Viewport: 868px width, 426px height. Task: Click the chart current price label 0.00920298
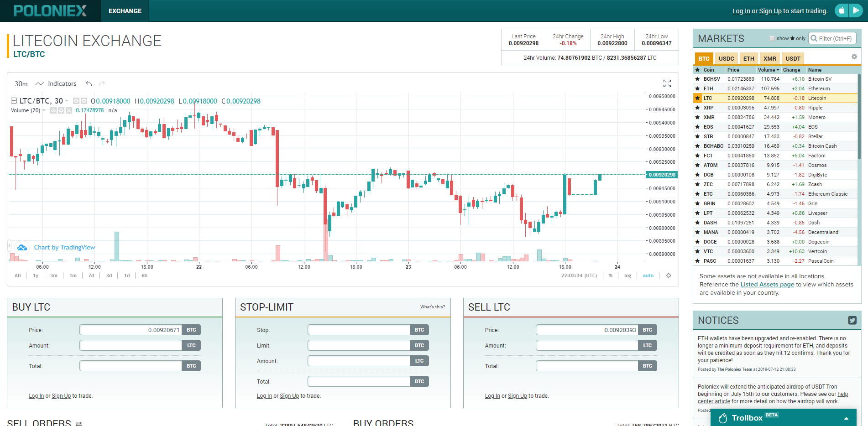[x=663, y=175]
